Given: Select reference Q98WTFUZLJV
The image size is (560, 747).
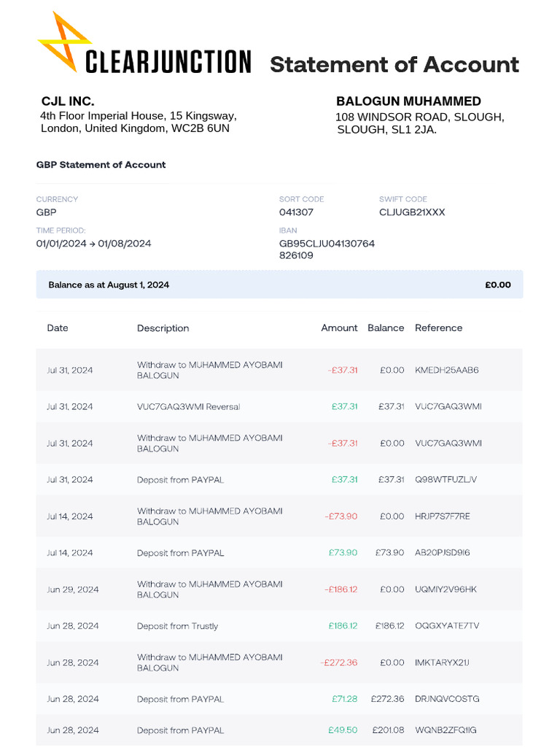Looking at the screenshot, I should click(446, 480).
